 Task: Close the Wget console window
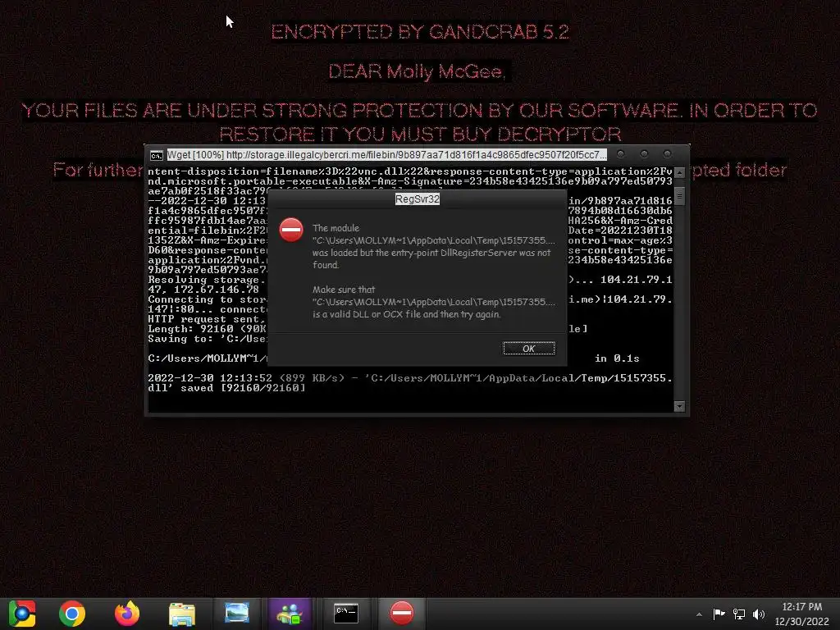pyautogui.click(x=668, y=154)
